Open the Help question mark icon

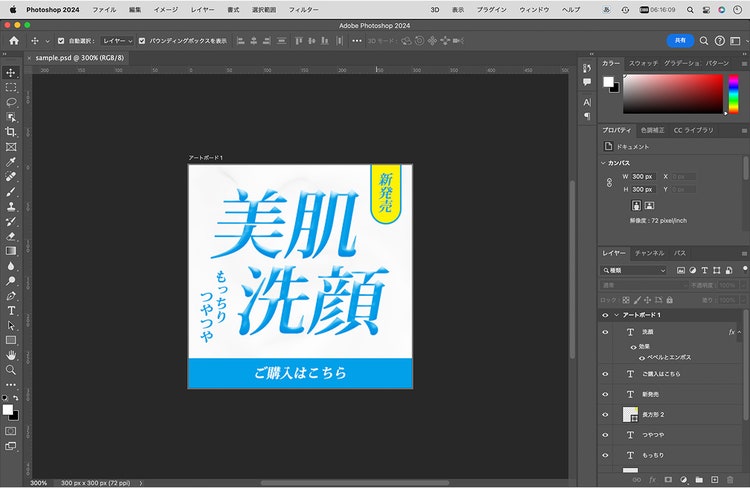(x=719, y=41)
